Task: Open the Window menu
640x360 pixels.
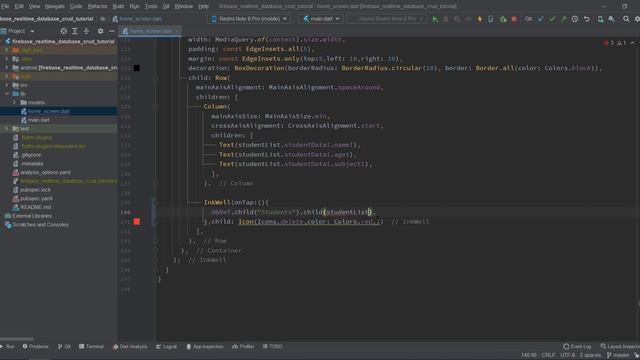Action: pyautogui.click(x=183, y=7)
